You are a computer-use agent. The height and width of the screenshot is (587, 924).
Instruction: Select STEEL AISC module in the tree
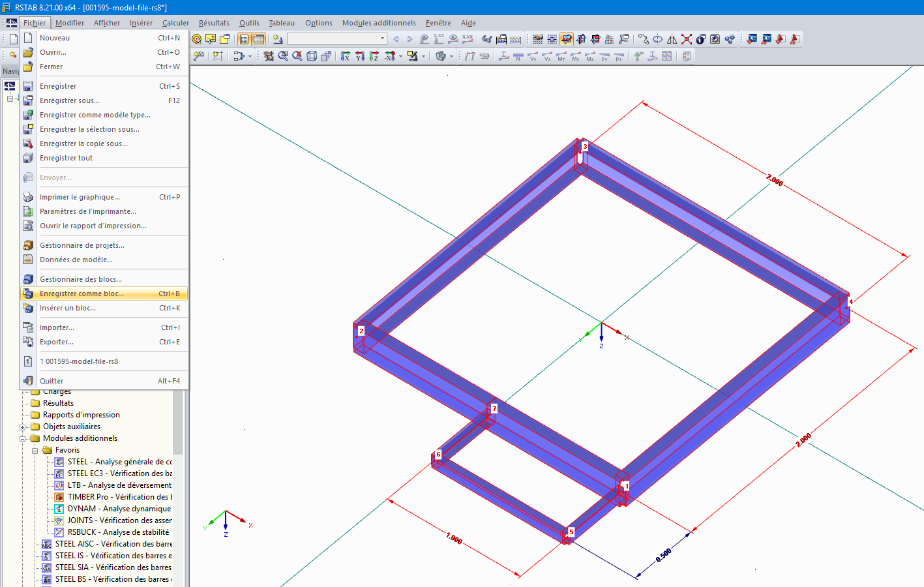[108, 544]
